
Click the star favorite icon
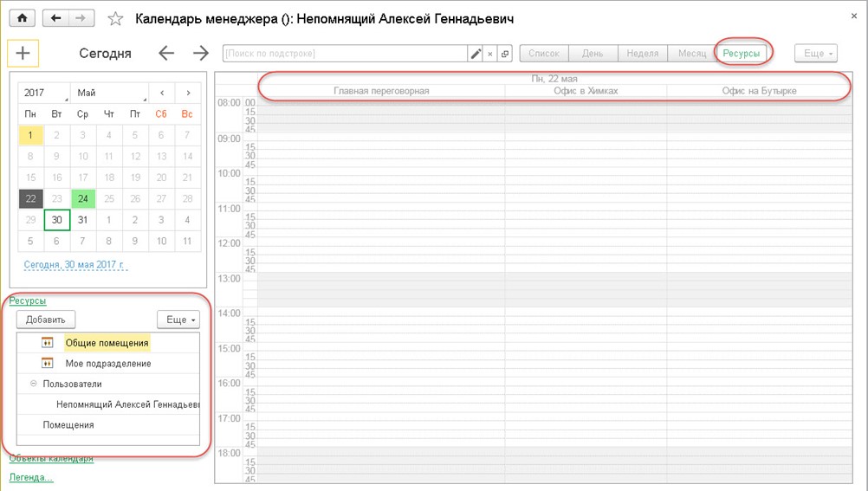[x=115, y=18]
